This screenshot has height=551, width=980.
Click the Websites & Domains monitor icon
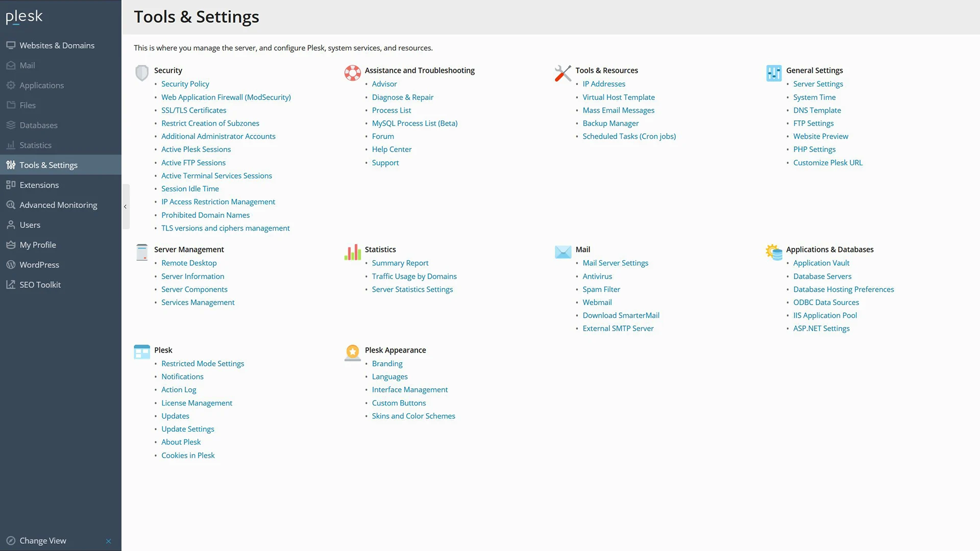point(11,45)
